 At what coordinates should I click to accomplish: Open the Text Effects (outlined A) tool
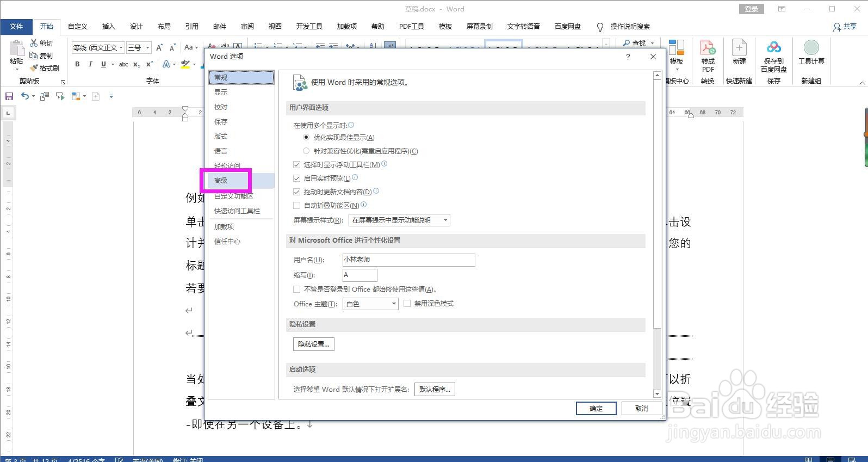click(166, 64)
